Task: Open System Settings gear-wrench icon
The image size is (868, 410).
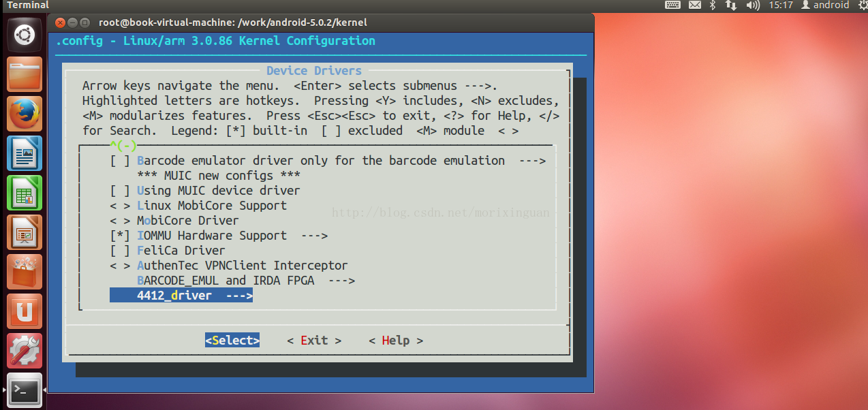Action: 25,351
